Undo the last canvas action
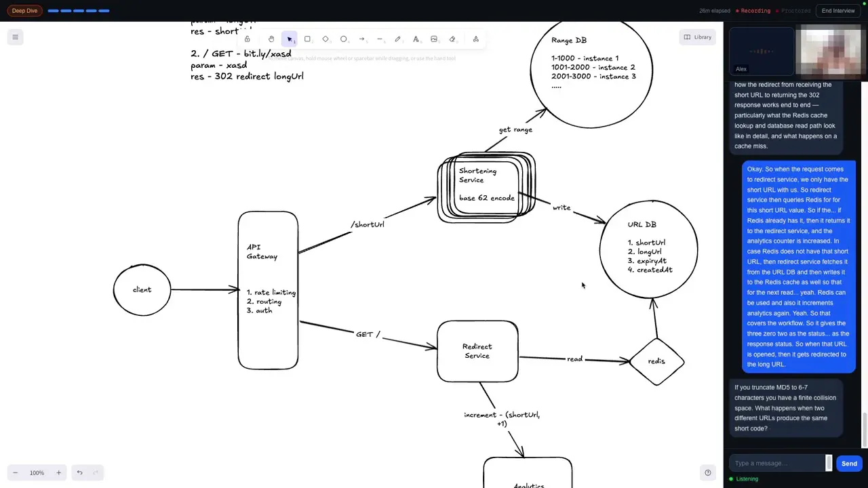The height and width of the screenshot is (488, 868). 79,472
